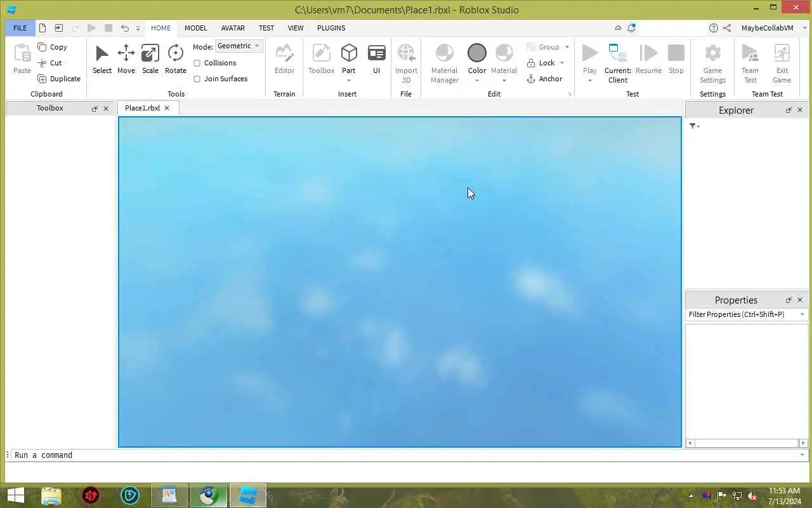Image resolution: width=812 pixels, height=508 pixels.
Task: Collapse the ribbon with the chevron icon
Action: (618, 28)
